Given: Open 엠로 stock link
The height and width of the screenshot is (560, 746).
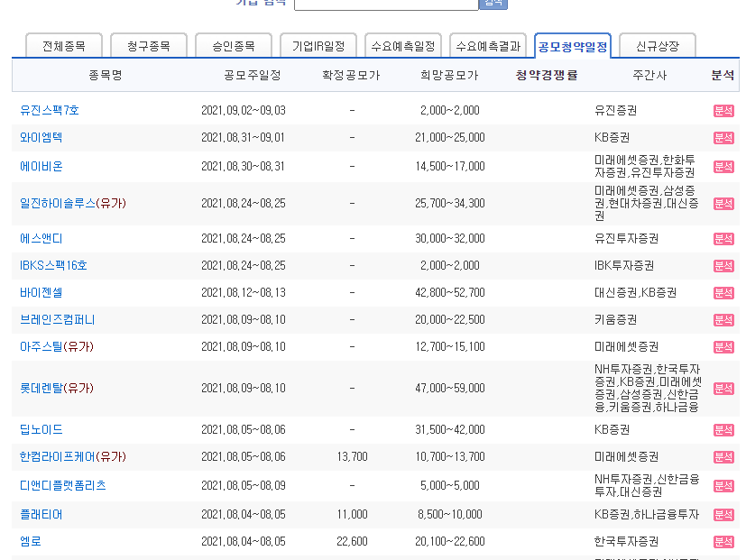Looking at the screenshot, I should coord(31,541).
